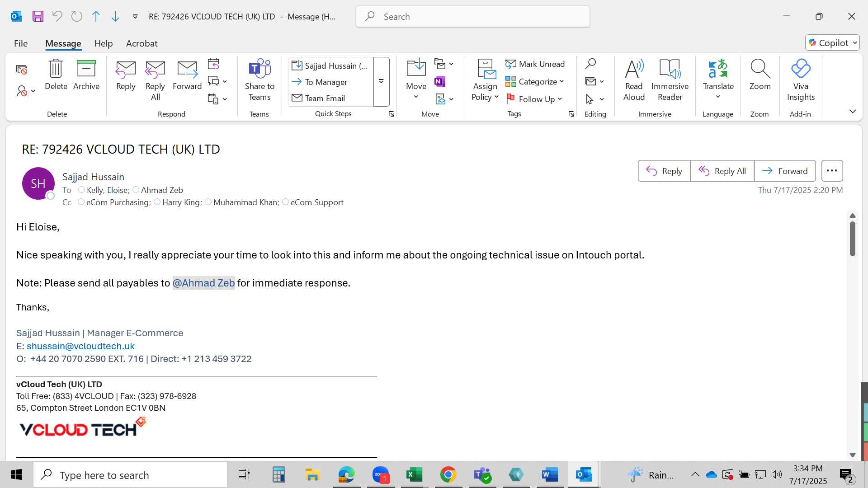Open the Windows Start menu

16,475
